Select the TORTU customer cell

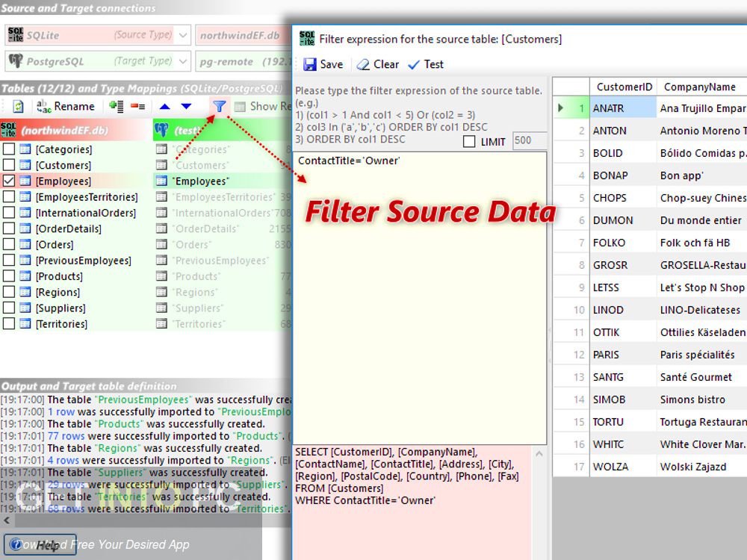click(623, 421)
